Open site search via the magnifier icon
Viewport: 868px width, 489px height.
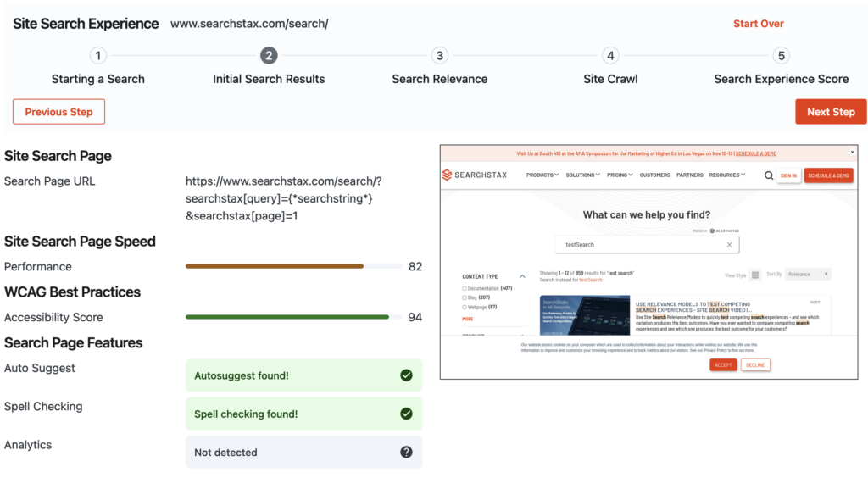click(767, 175)
